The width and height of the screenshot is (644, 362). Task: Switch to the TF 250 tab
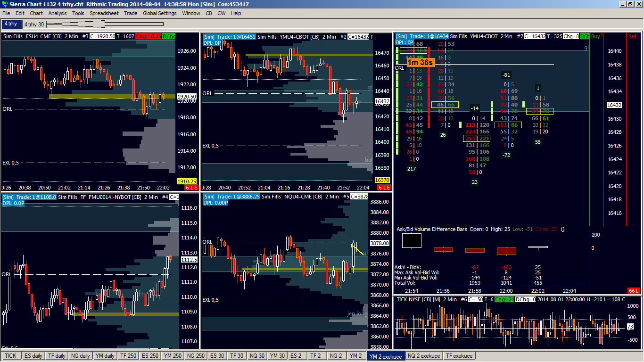pos(128,356)
